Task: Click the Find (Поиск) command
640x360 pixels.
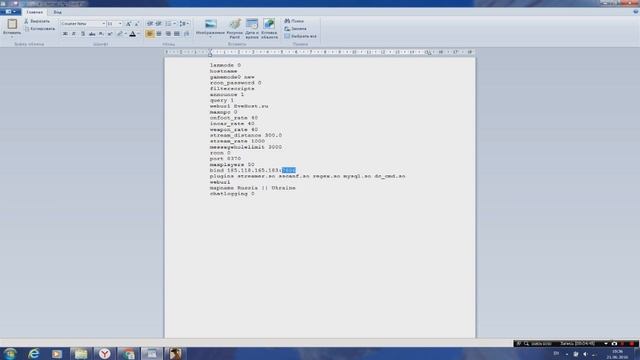Action: (x=294, y=21)
